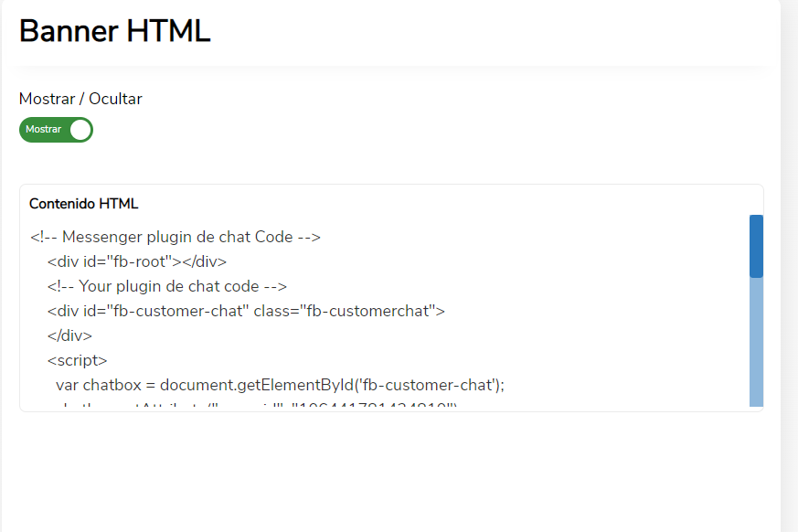Viewport: 798px width, 532px height.
Task: Click the light blue scrollbar track below thumb
Action: [756, 342]
